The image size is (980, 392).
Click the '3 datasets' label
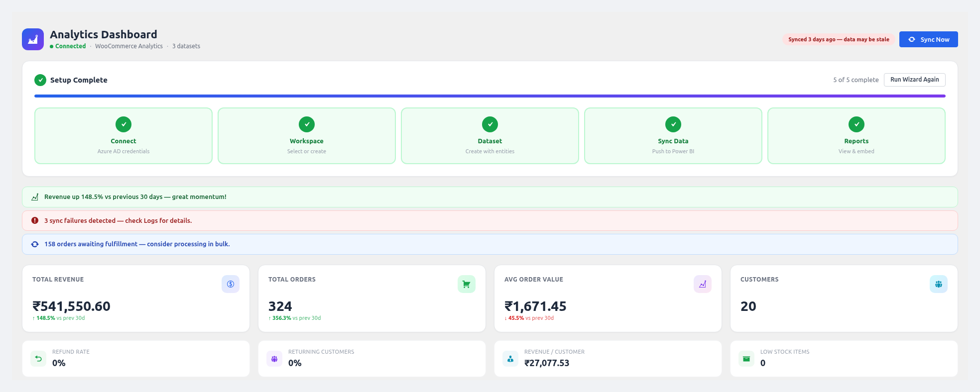click(x=186, y=46)
